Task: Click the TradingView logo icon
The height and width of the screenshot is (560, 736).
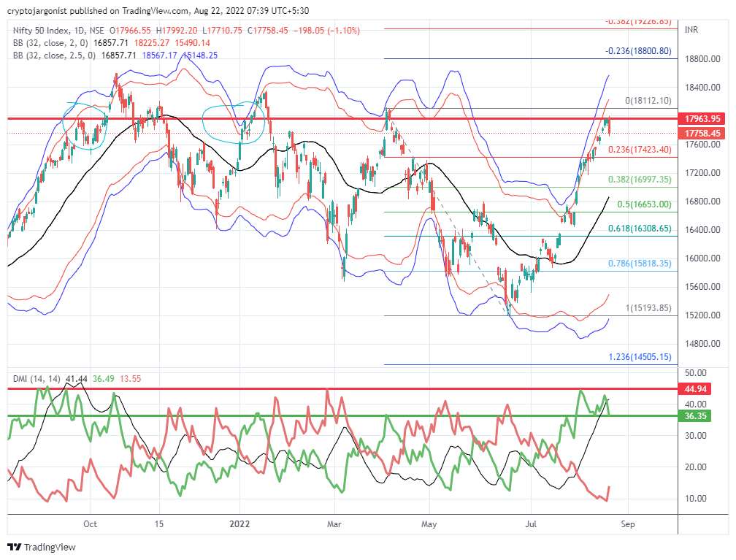Action: pyautogui.click(x=15, y=547)
